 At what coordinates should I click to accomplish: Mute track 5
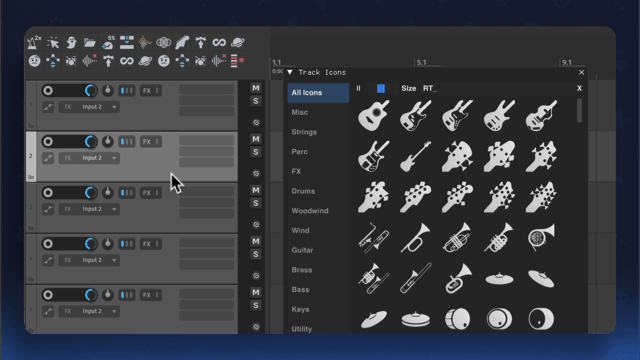pyautogui.click(x=256, y=292)
